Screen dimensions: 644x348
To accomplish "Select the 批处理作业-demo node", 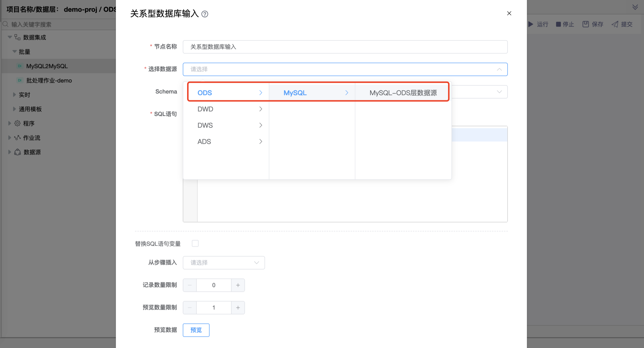I will pos(49,80).
